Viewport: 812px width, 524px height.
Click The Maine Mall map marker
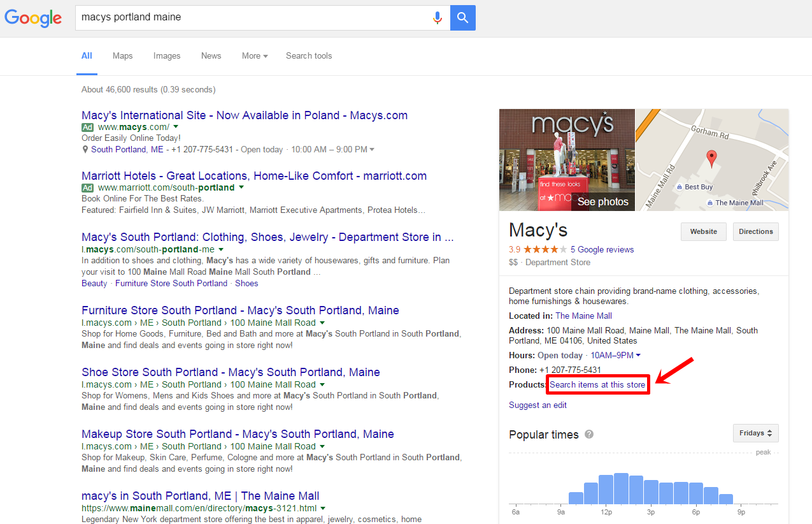pyautogui.click(x=710, y=203)
